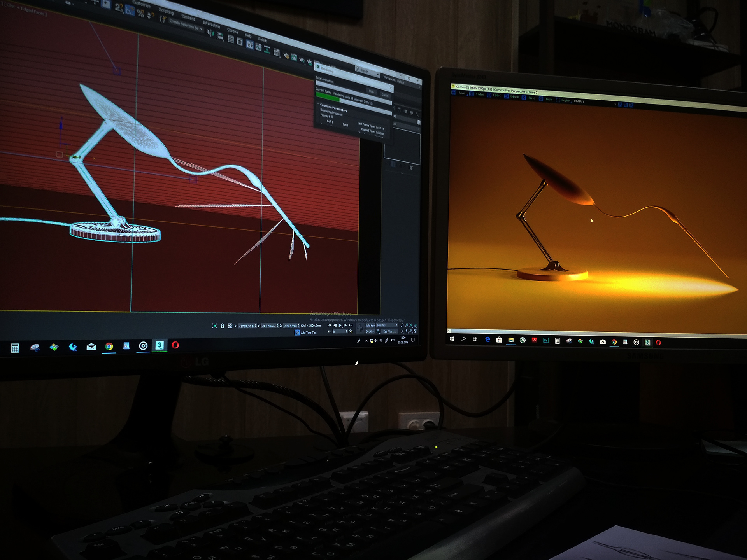
Task: Click the Refresh icon in Corona VFB toolbar
Action: [506, 97]
